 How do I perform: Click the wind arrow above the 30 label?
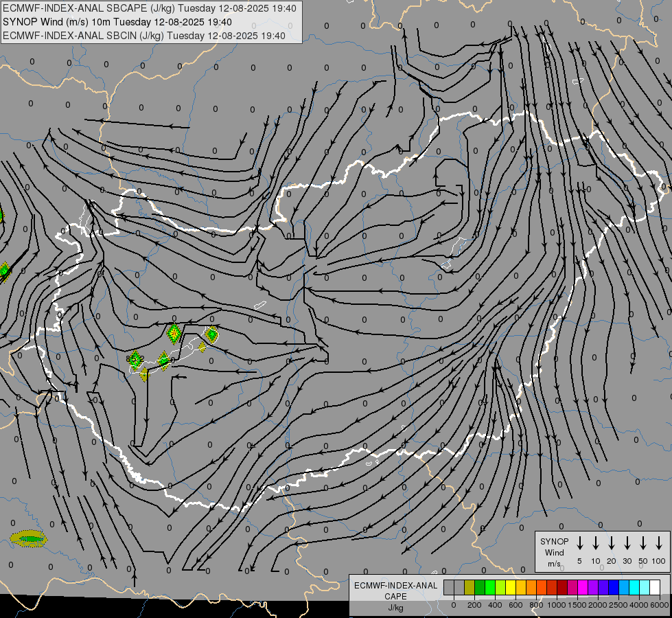[627, 543]
